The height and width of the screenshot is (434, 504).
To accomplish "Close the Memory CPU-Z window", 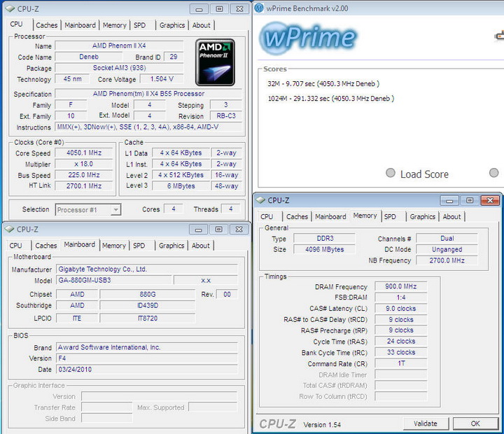I will pyautogui.click(x=490, y=200).
